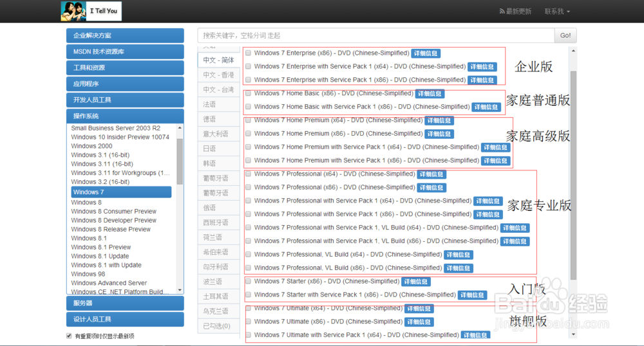The height and width of the screenshot is (346, 644).
Task: Click the OS list scroll-down arrow
Action: 180,290
